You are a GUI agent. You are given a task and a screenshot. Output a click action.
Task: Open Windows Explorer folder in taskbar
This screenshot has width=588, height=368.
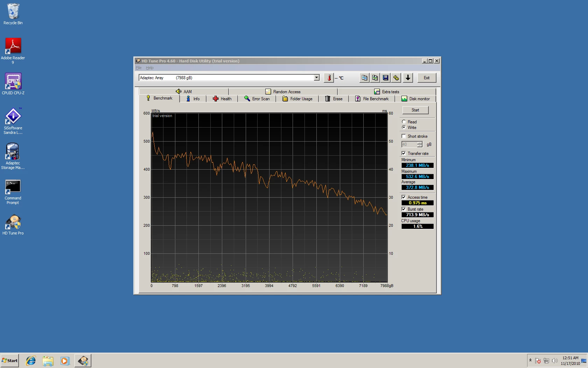tap(48, 361)
